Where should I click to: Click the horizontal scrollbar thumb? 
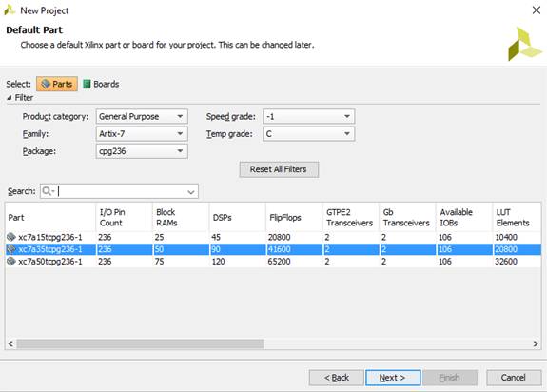point(140,343)
